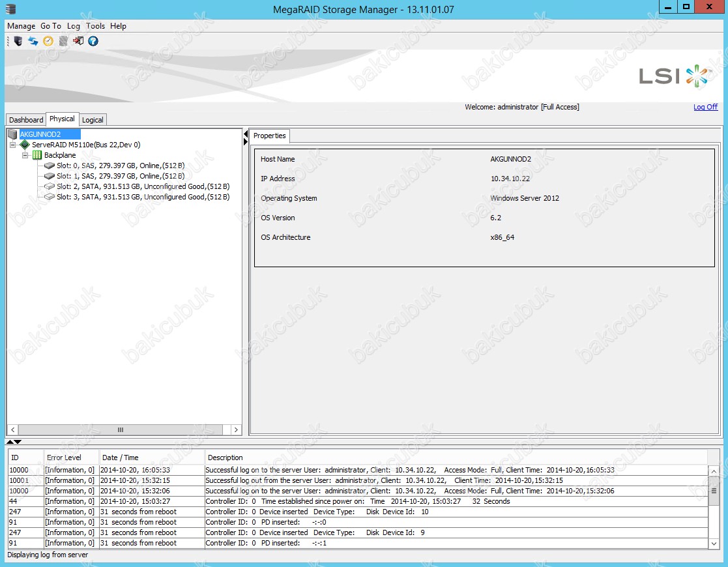
Task: Click the down arrow above the log panel
Action: click(18, 442)
